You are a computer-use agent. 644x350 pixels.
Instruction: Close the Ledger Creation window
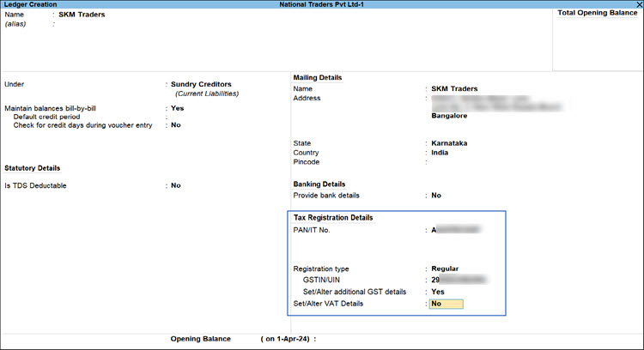(636, 5)
